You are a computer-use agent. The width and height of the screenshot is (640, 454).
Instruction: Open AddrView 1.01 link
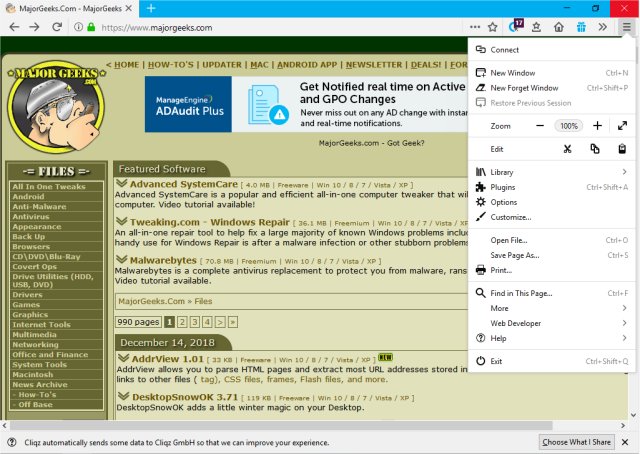[x=167, y=359]
